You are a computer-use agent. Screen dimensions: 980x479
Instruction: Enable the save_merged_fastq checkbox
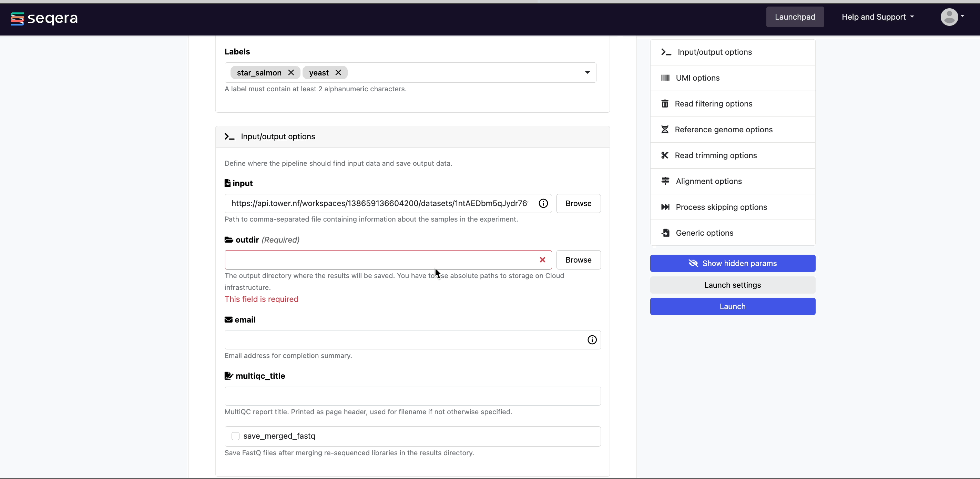[235, 436]
